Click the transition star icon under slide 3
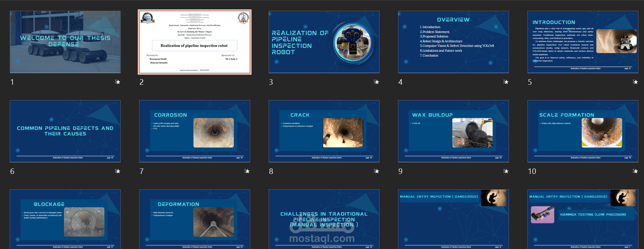Image resolution: width=644 pixels, height=249 pixels. coord(376,82)
